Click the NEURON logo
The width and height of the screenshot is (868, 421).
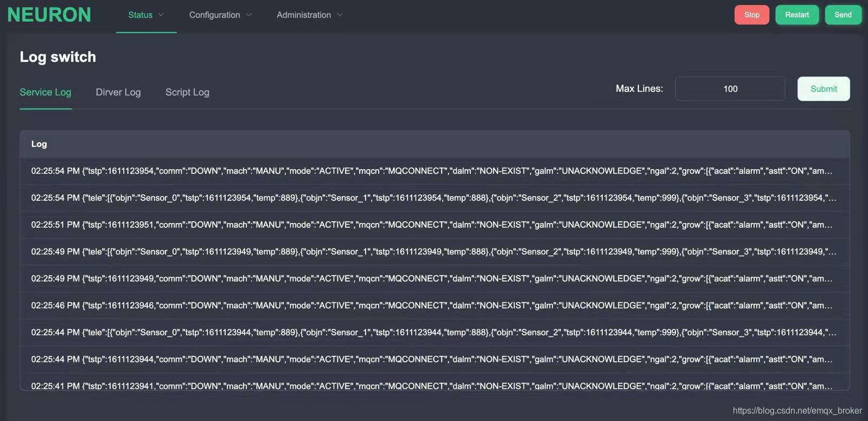click(x=49, y=15)
